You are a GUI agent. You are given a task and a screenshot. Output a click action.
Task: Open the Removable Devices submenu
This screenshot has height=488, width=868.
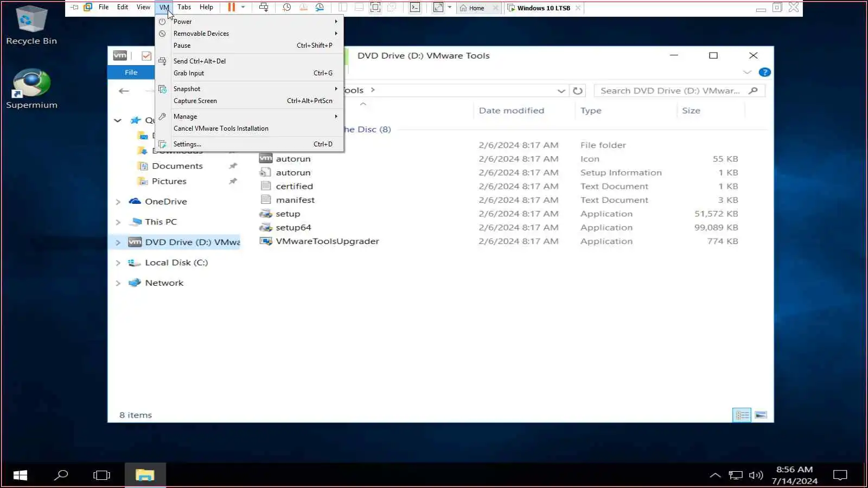250,34
